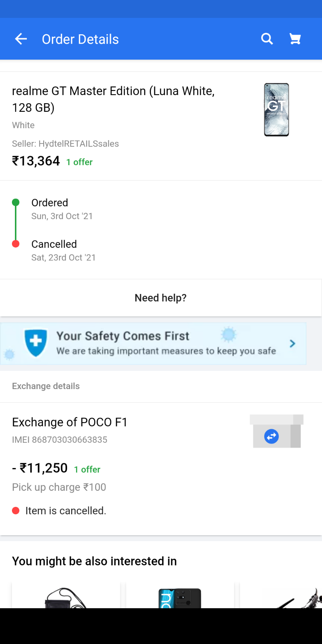Tap the green Ordered status dot

pyautogui.click(x=16, y=203)
